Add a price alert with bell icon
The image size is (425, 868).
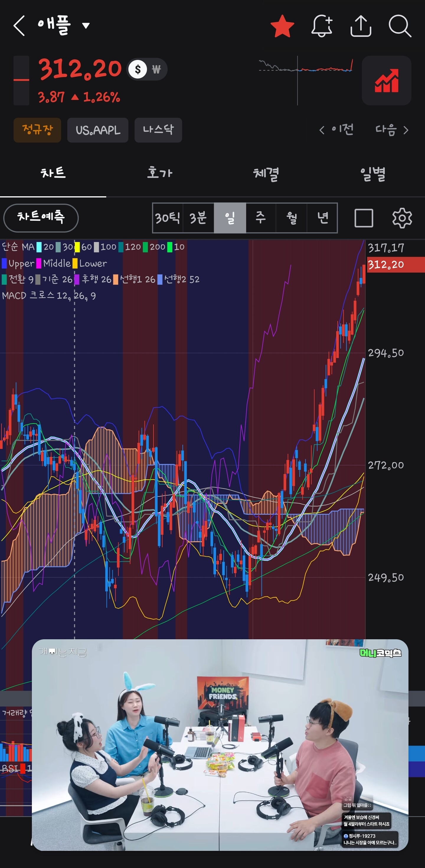tap(322, 26)
